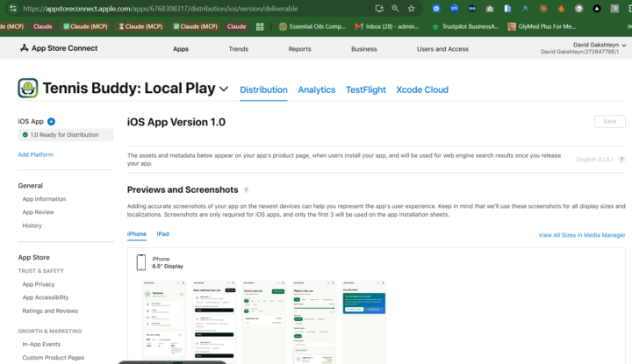Click the App Store Connect logo

click(x=59, y=48)
